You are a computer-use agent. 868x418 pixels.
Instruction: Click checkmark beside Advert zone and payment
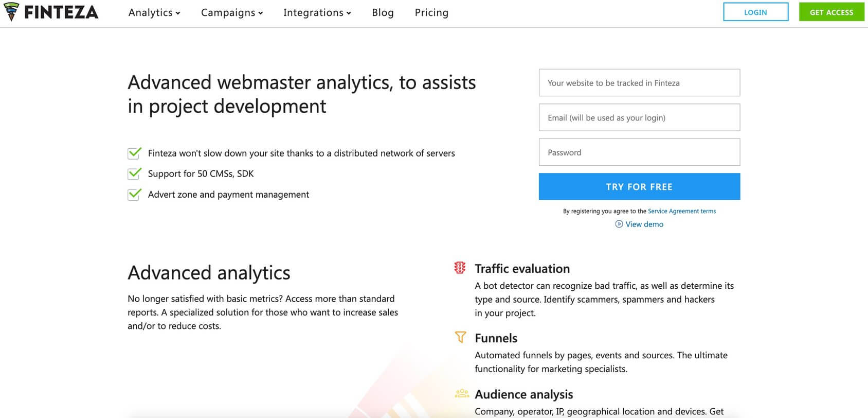(134, 194)
